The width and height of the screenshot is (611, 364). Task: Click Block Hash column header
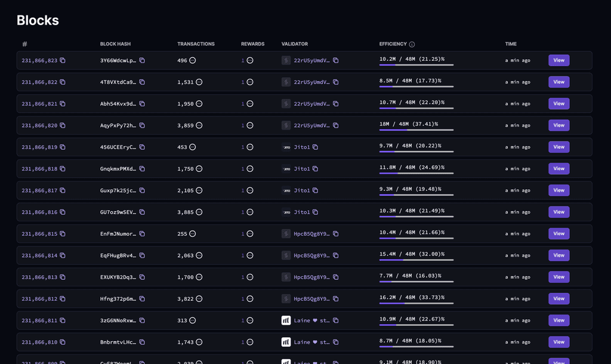[x=115, y=44]
